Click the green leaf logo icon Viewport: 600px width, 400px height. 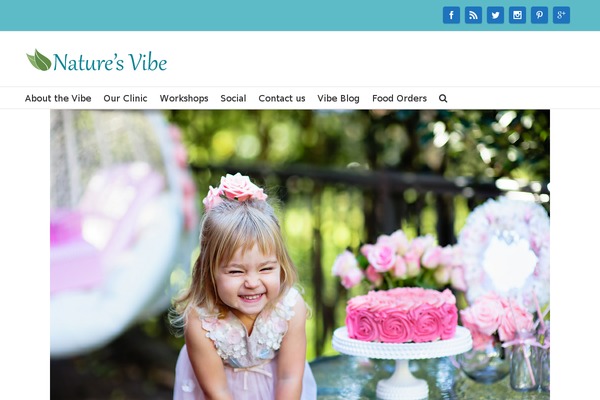pos(39,60)
